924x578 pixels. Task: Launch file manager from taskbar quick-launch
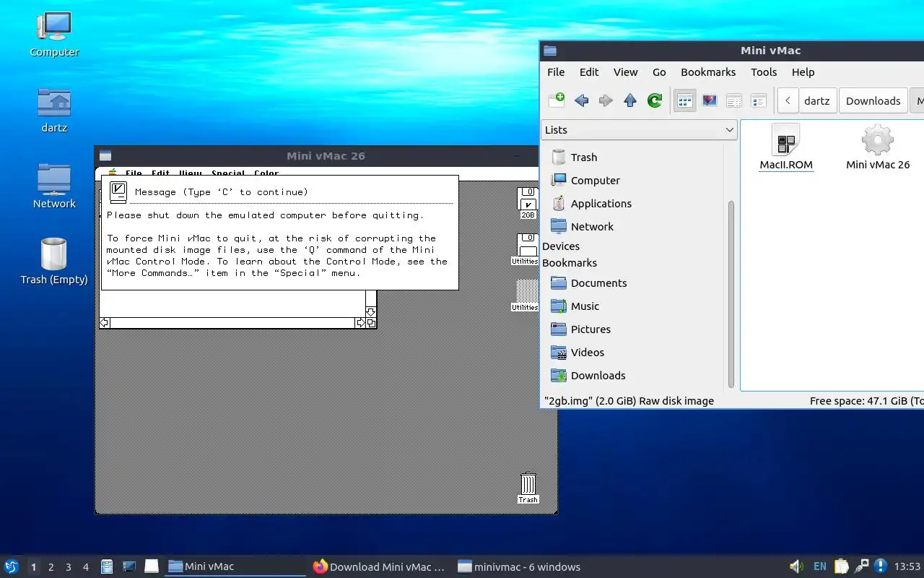(106, 566)
